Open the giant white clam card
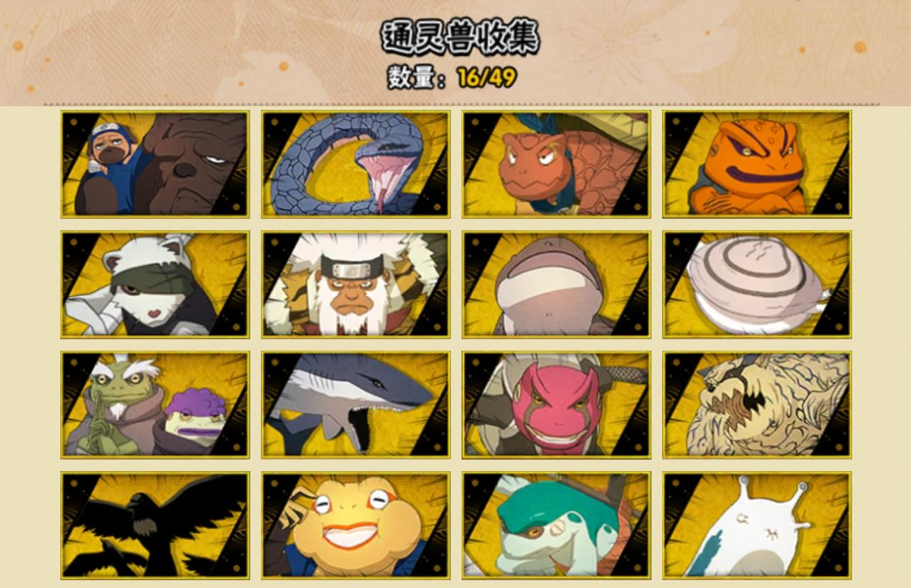911x588 pixels. coord(756,284)
